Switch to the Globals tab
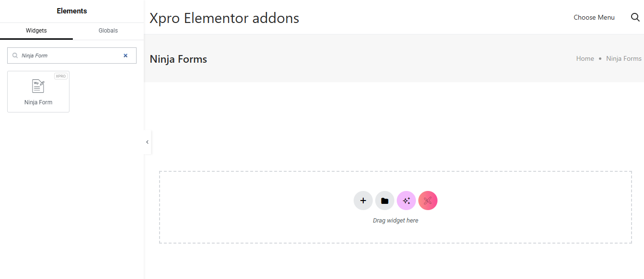 pos(108,31)
